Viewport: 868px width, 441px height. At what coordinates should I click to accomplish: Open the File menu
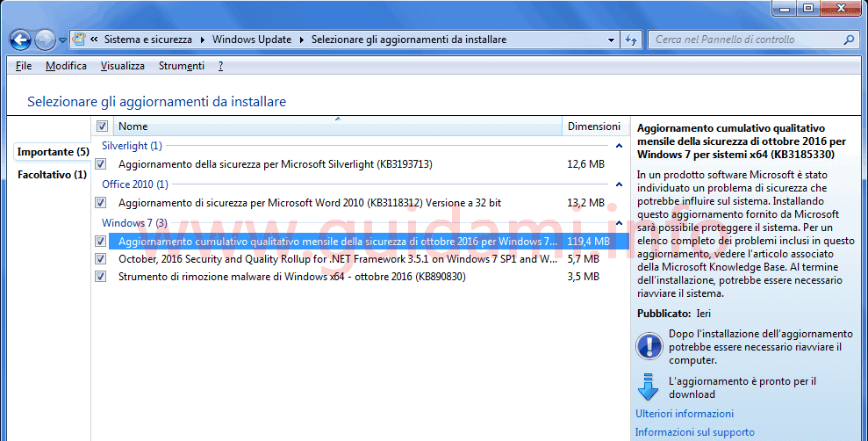(23, 66)
